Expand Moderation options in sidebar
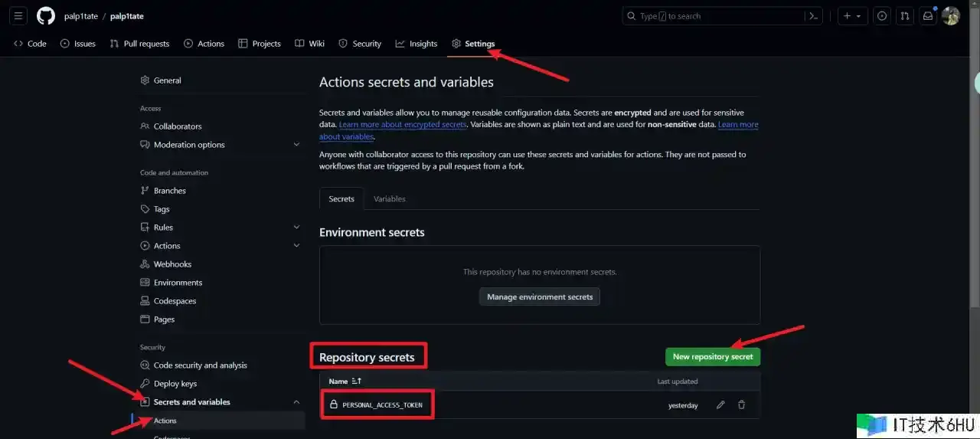980x439 pixels. coord(296,145)
